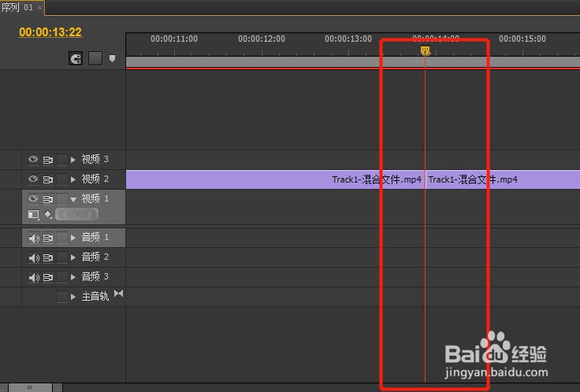
Task: Click ruler at 00:00:15:00
Action: (x=522, y=39)
